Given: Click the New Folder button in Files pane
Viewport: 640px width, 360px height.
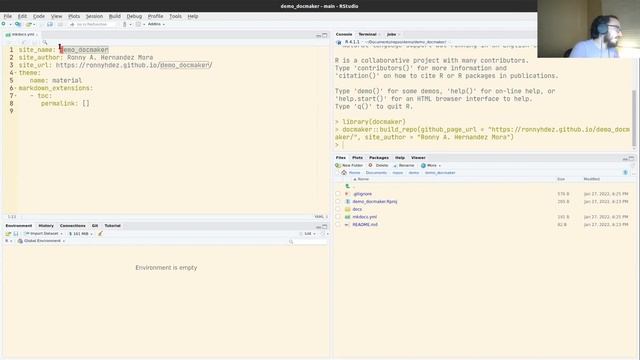Looking at the screenshot, I should [x=349, y=166].
